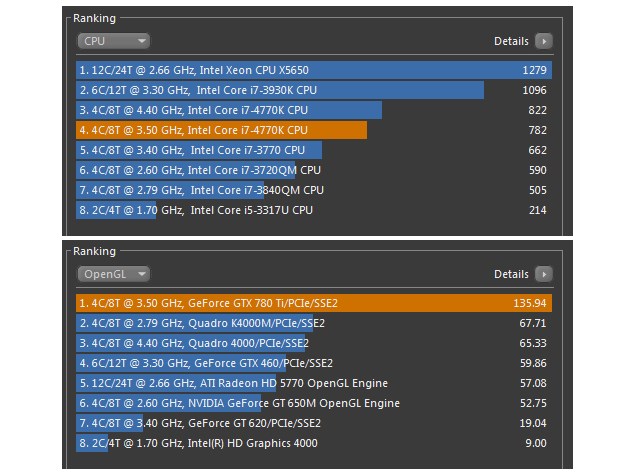Viewport: 635px width, 475px height.
Task: Click the 65.33 OpenGL score
Action: coord(533,343)
